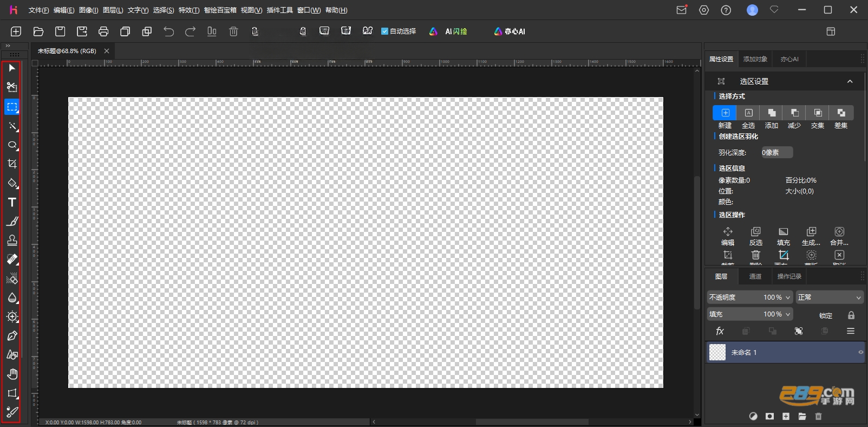Click the Print icon in toolbar
868x427 pixels.
(103, 31)
